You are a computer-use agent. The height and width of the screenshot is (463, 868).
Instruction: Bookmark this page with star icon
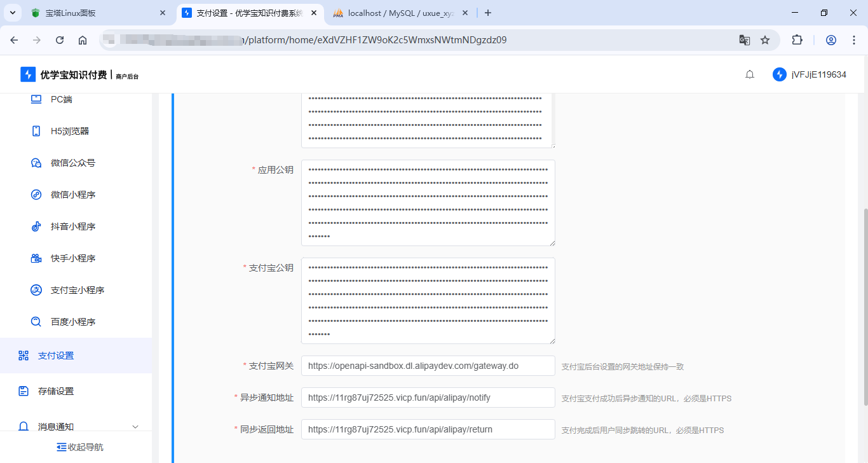765,40
